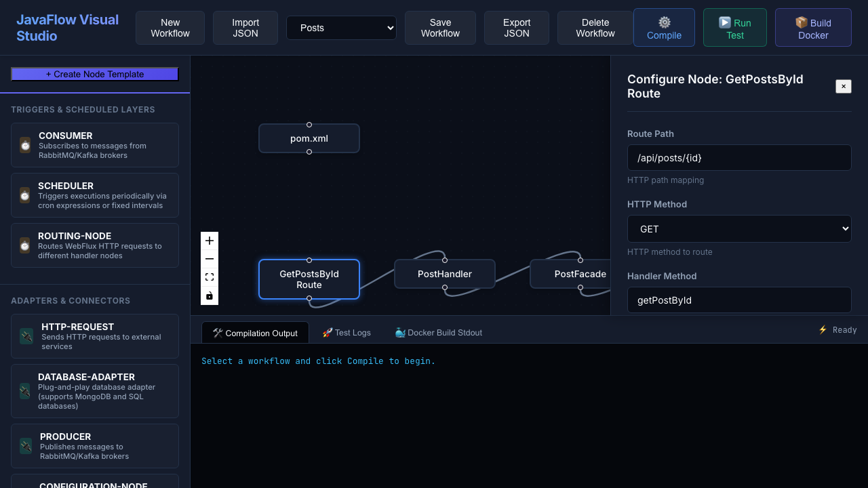Image resolution: width=868 pixels, height=488 pixels.
Task: Click the top handle of PostFacade node
Action: (x=580, y=260)
